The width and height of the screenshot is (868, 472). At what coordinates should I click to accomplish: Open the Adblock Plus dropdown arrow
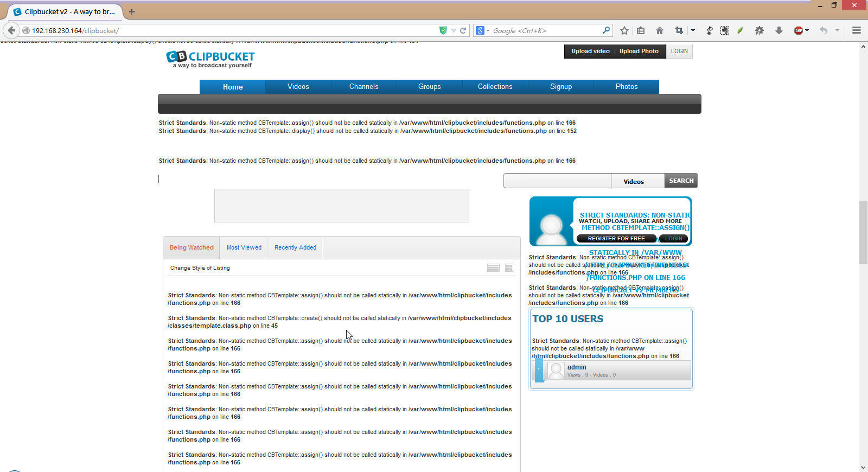tap(807, 31)
